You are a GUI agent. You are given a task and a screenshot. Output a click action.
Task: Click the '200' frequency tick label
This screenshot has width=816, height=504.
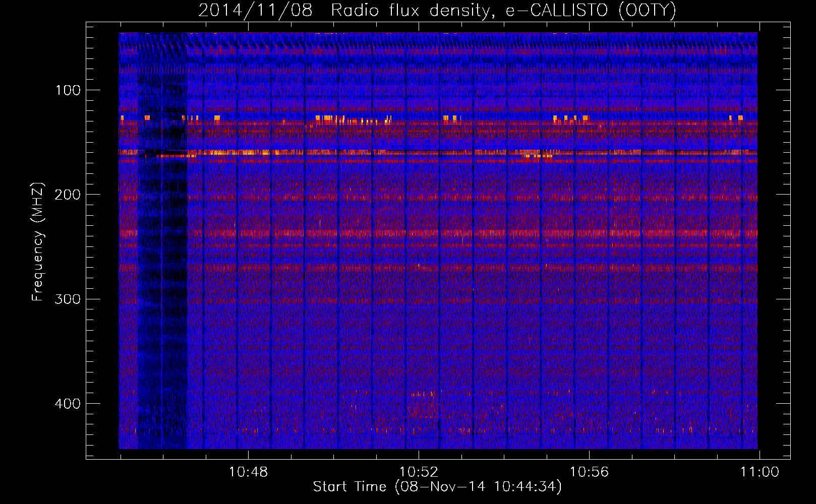point(68,195)
